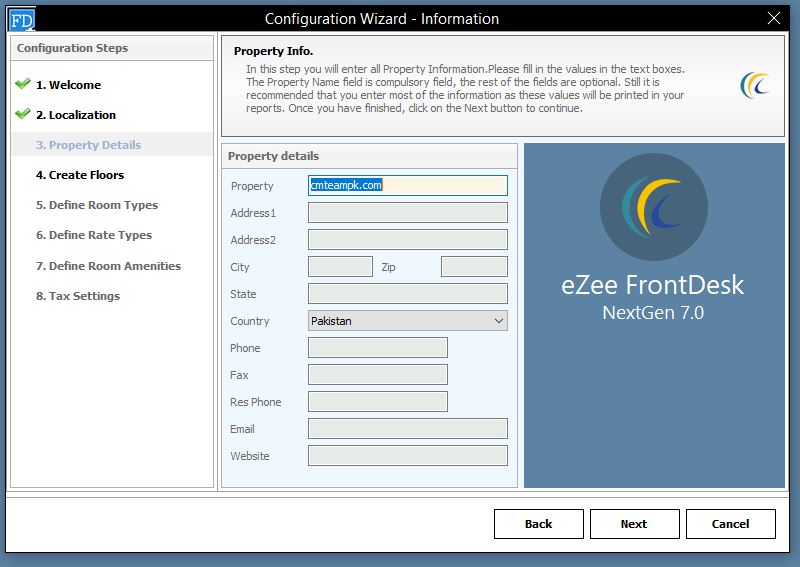Click the Country label
Viewport: 800px width, 567px height.
coord(249,322)
